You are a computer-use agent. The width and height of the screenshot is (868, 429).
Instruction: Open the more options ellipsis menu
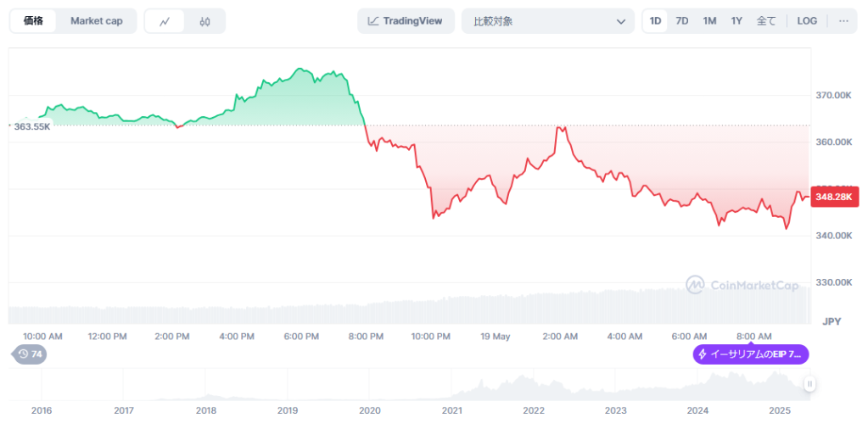click(843, 21)
